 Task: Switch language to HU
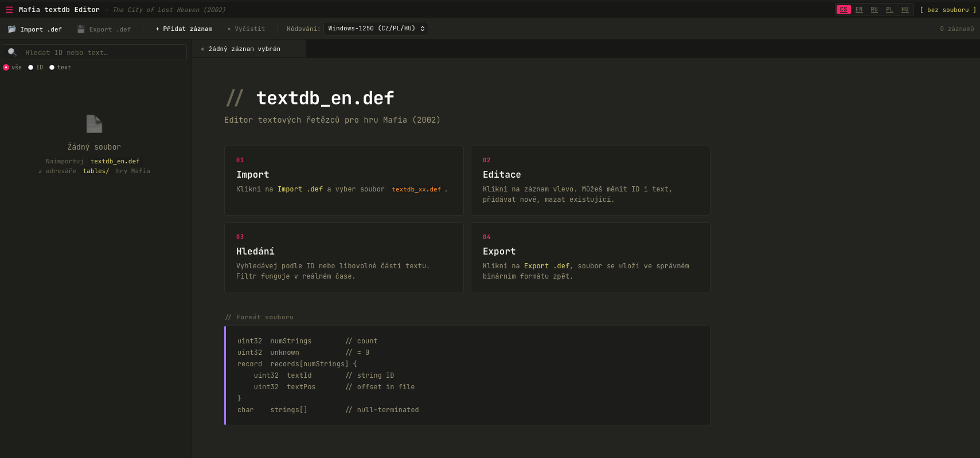(905, 10)
